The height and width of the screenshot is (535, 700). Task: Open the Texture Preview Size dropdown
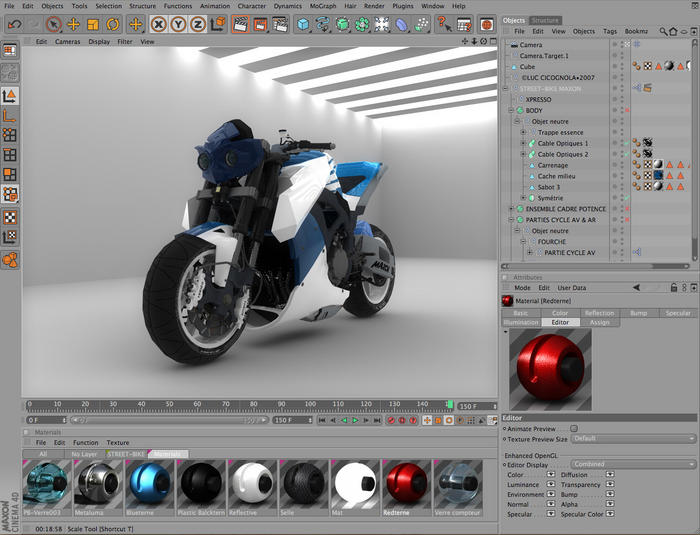633,438
